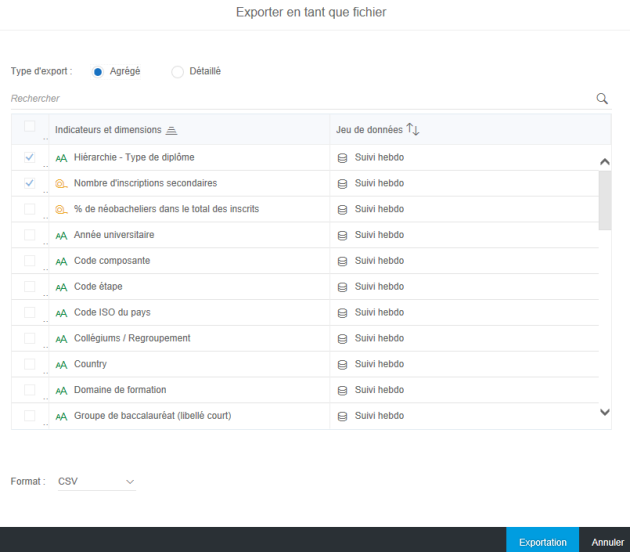This screenshot has height=552, width=630.
Task: Click the Code étape row label
Action: (x=98, y=286)
